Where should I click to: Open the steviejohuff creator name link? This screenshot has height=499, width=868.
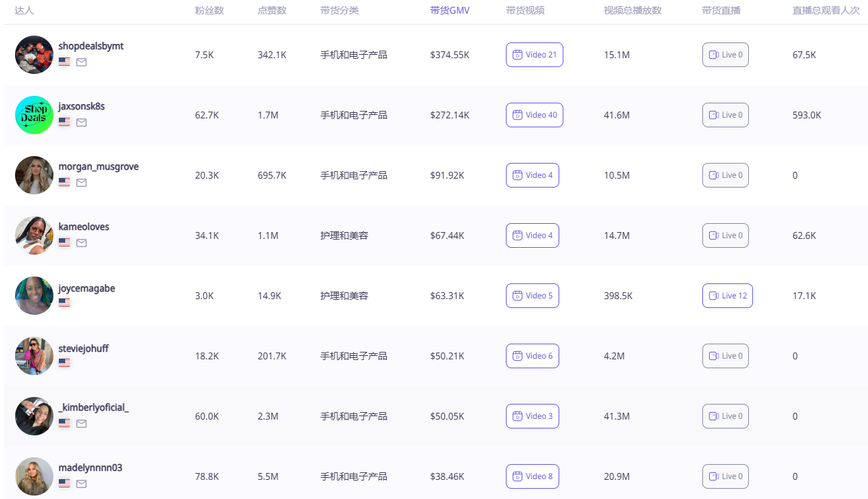coord(84,348)
